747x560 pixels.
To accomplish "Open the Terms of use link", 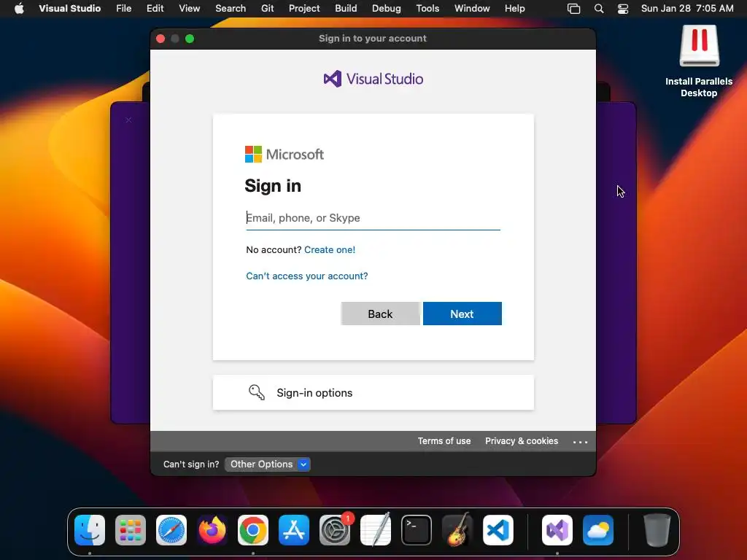I will pos(444,441).
